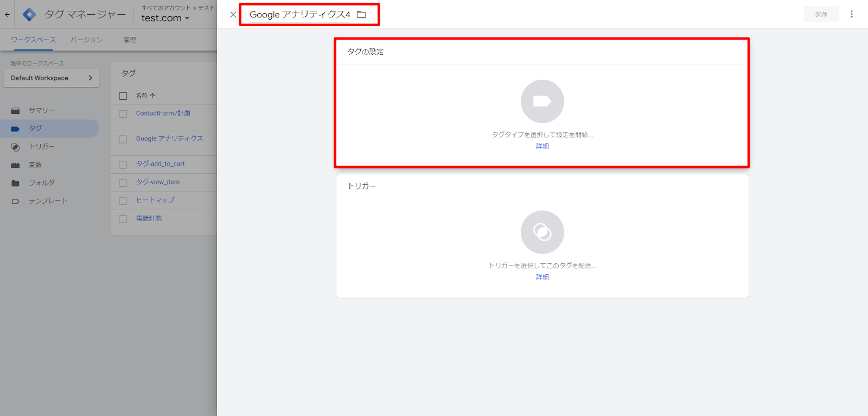This screenshot has width=868, height=416.
Task: Open サマリー in the sidebar
Action: pyautogui.click(x=42, y=110)
